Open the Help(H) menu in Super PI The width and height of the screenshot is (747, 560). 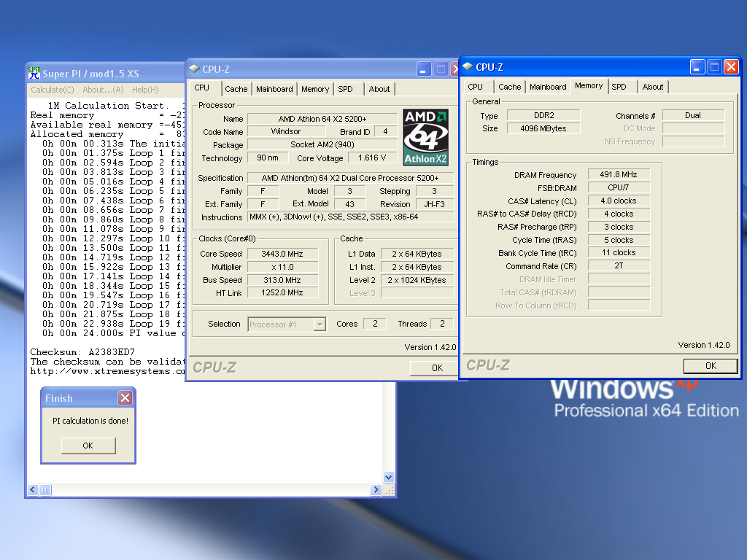click(x=145, y=90)
